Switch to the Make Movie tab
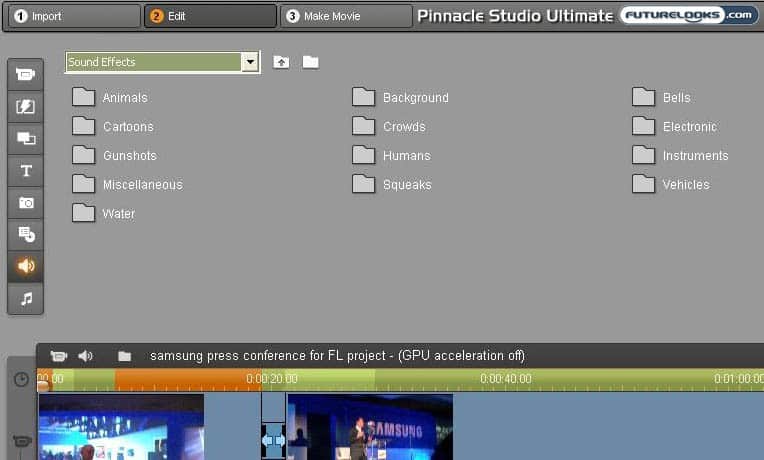The height and width of the screenshot is (460, 764). [346, 16]
